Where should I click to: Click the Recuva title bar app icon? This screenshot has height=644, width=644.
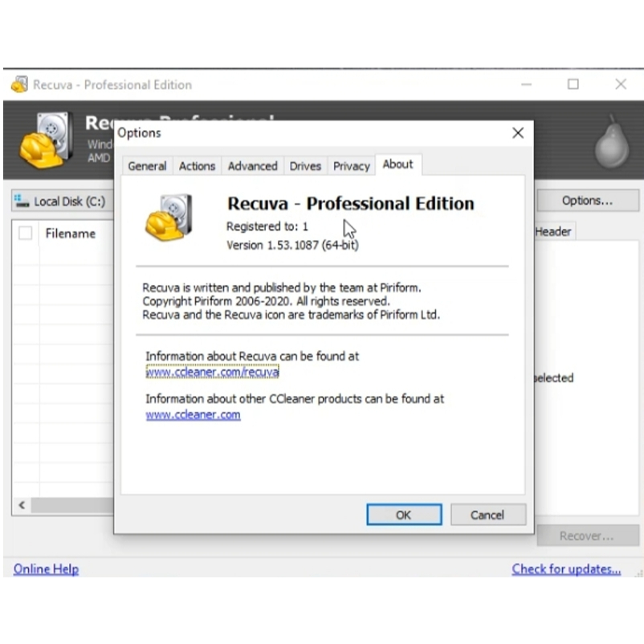click(19, 84)
